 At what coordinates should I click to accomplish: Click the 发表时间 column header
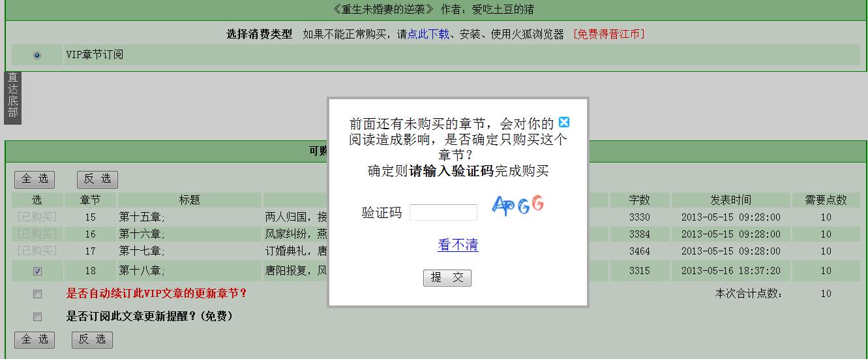730,200
